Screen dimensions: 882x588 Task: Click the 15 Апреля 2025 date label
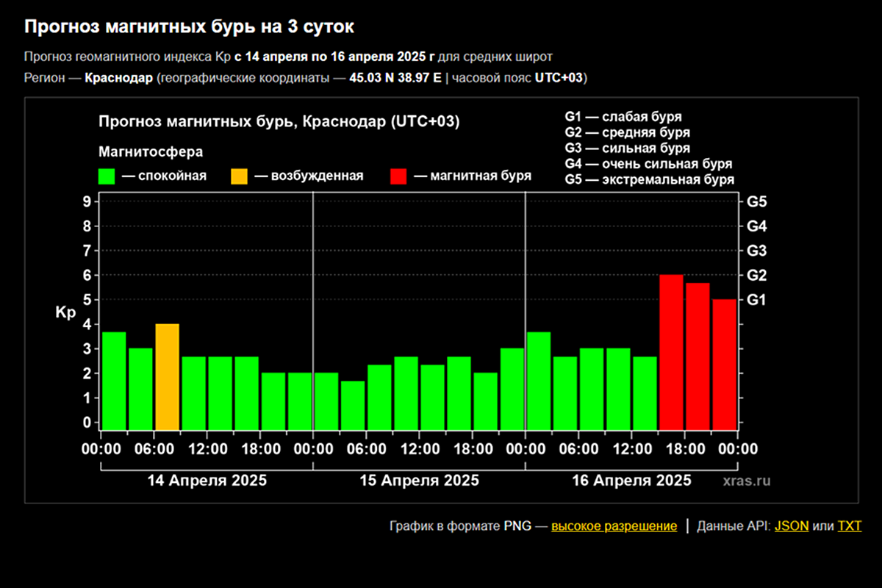click(x=419, y=481)
